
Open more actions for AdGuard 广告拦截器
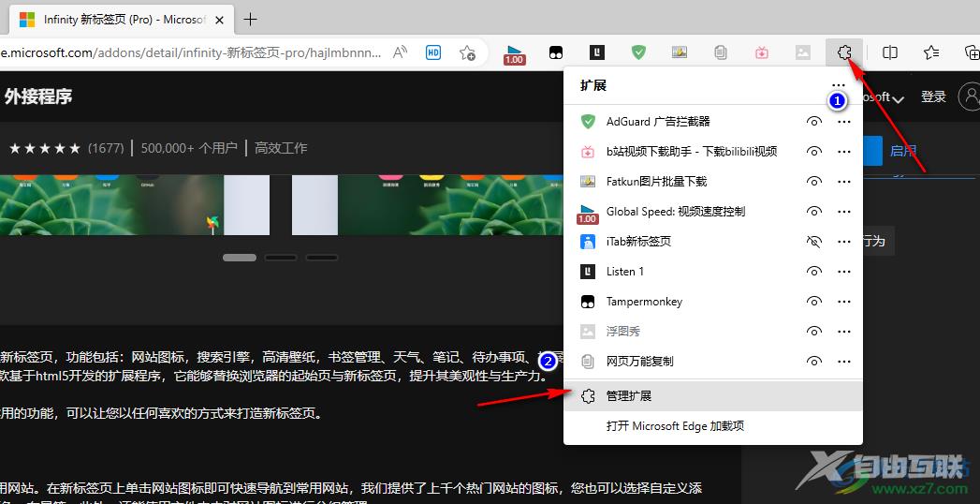tap(843, 121)
